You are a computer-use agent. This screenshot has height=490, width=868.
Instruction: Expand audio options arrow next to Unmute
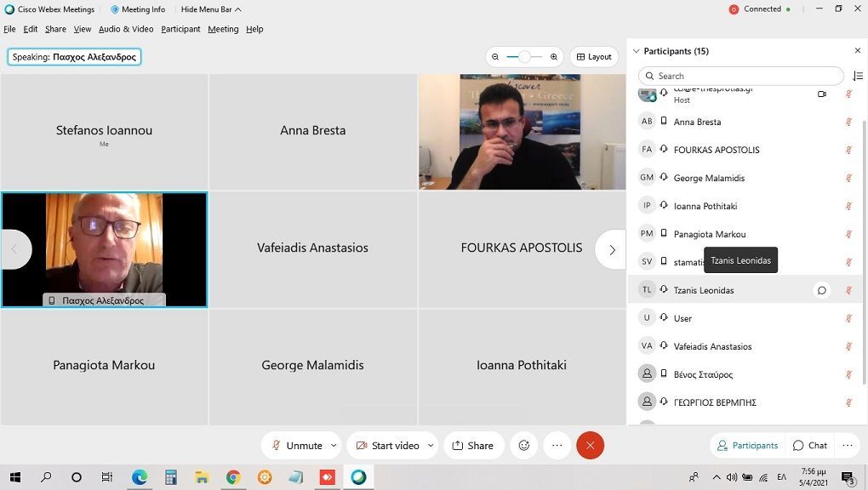pos(334,446)
